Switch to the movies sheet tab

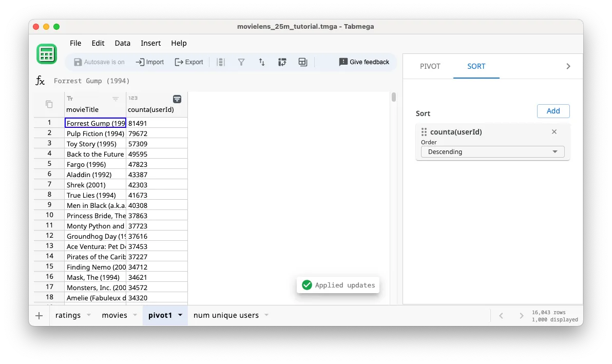pos(114,316)
